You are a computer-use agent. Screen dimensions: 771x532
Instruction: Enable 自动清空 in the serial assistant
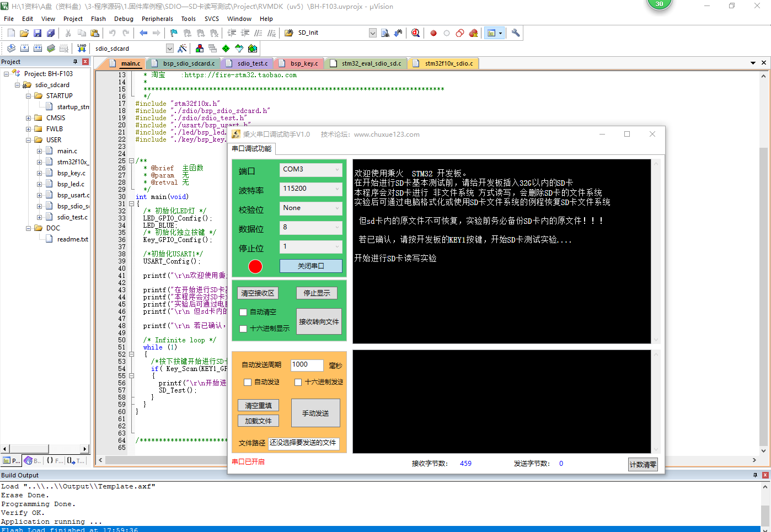pyautogui.click(x=243, y=312)
